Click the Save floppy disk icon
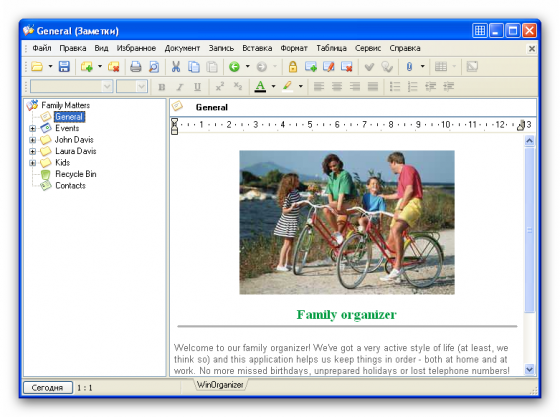Image resolution: width=560 pixels, height=417 pixels. 64,66
